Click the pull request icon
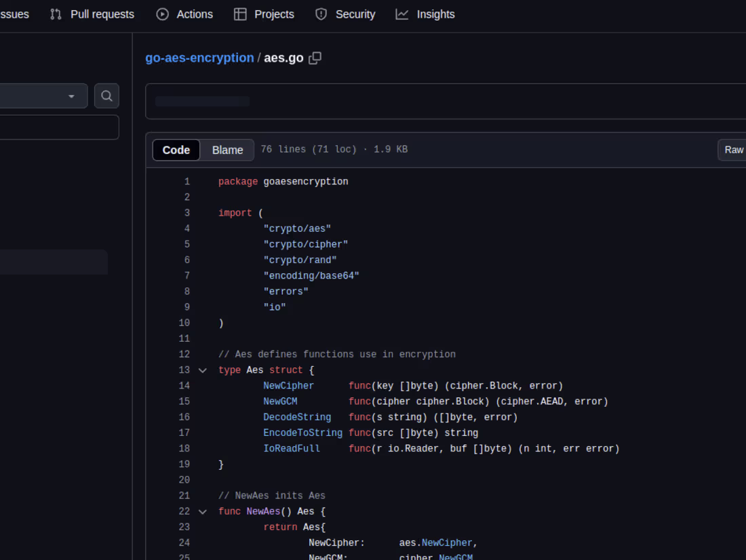 tap(56, 14)
